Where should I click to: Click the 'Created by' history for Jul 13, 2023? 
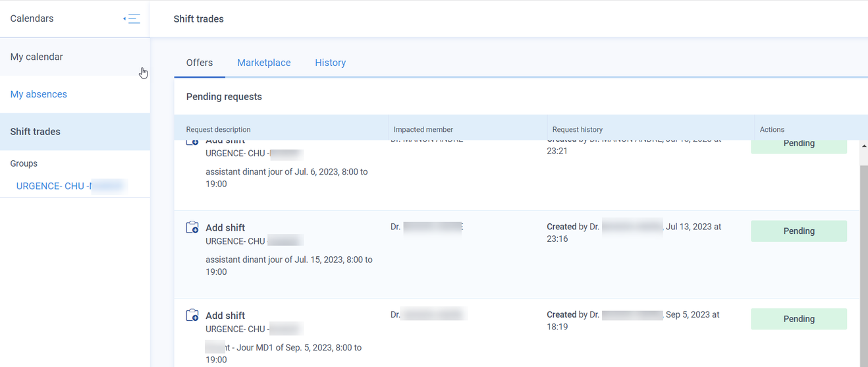634,233
